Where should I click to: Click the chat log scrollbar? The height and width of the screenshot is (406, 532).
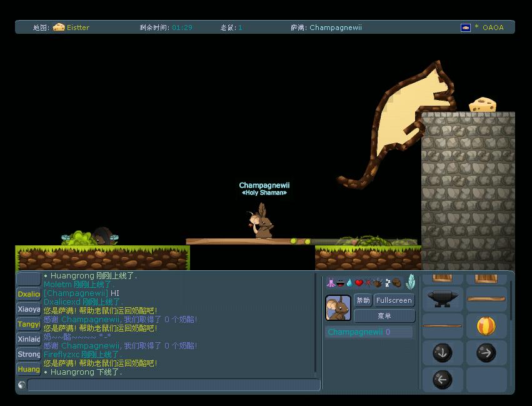point(316,323)
